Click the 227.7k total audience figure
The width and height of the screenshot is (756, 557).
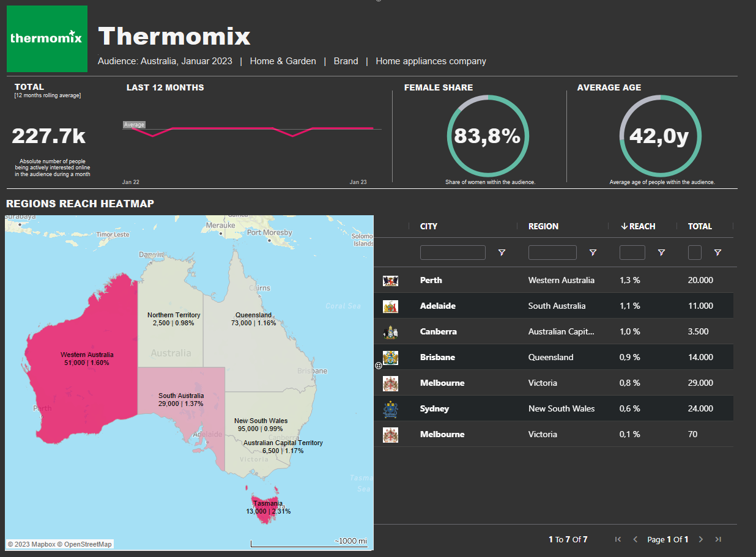click(x=49, y=136)
